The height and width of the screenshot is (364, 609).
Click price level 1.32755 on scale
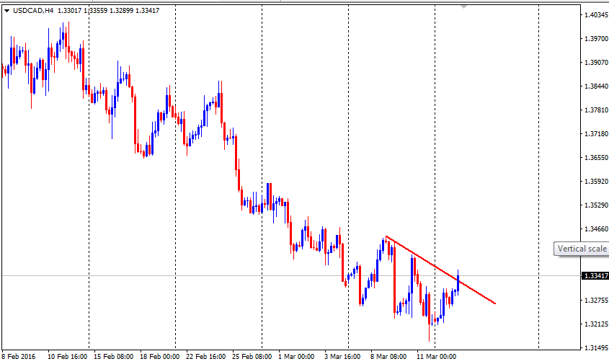coord(596,301)
